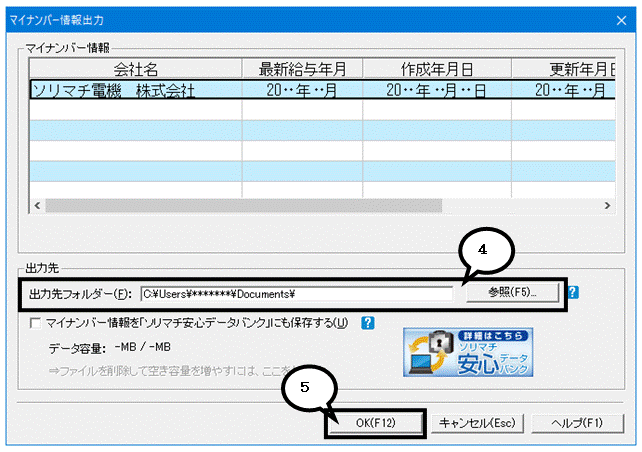
Task: Click the 作成年月日 cell 20‥年‥月‥日
Action: coord(437,90)
